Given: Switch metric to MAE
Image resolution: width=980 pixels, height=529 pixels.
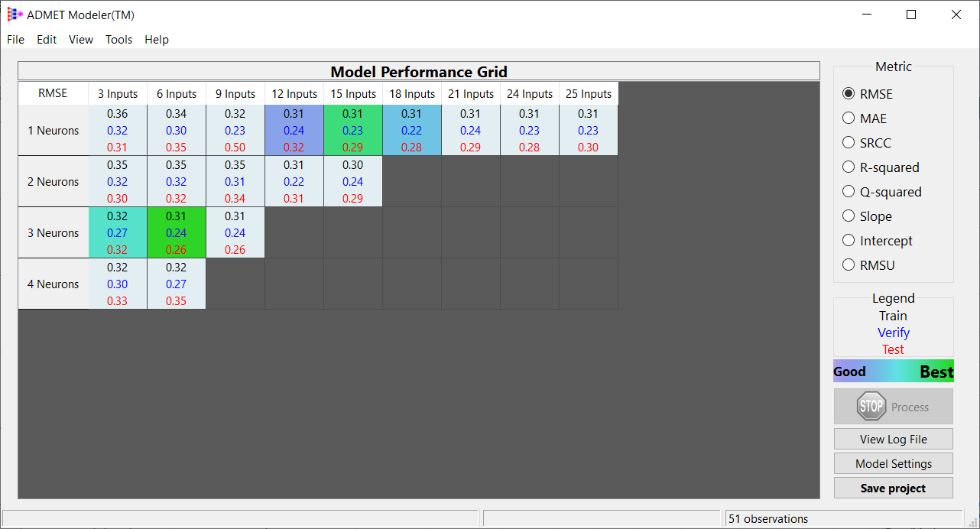Looking at the screenshot, I should click(849, 118).
